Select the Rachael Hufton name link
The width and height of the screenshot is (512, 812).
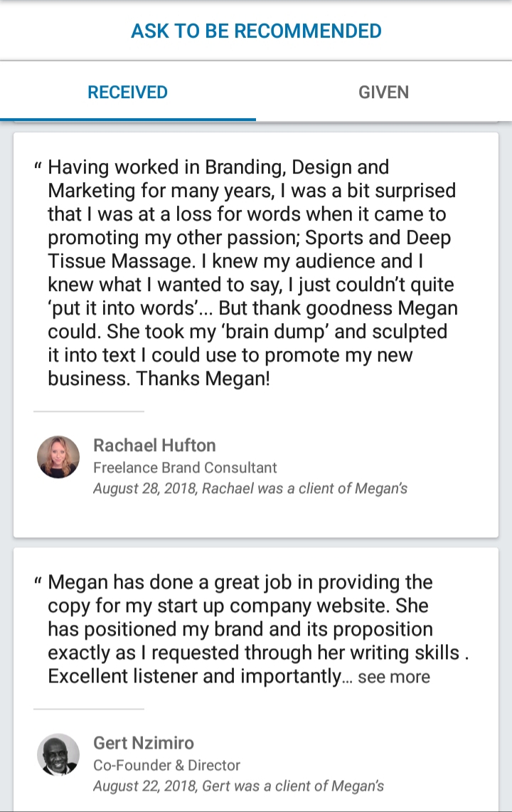point(154,445)
